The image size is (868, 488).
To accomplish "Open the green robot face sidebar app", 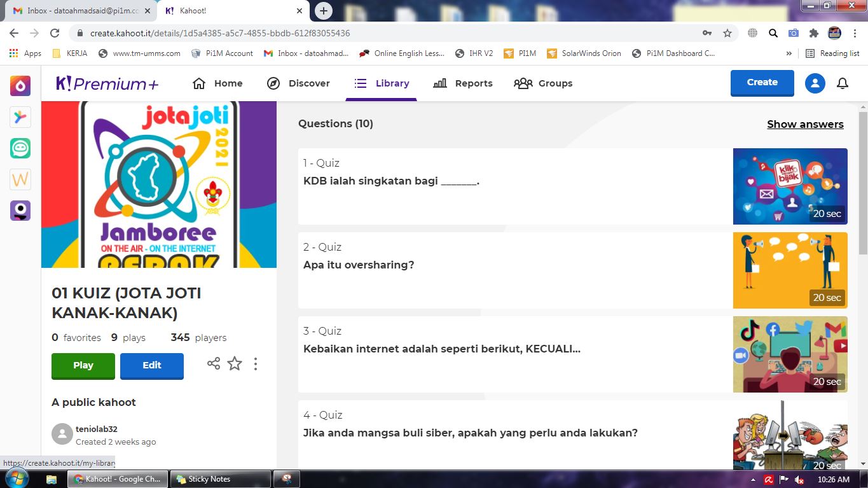I will (20, 148).
